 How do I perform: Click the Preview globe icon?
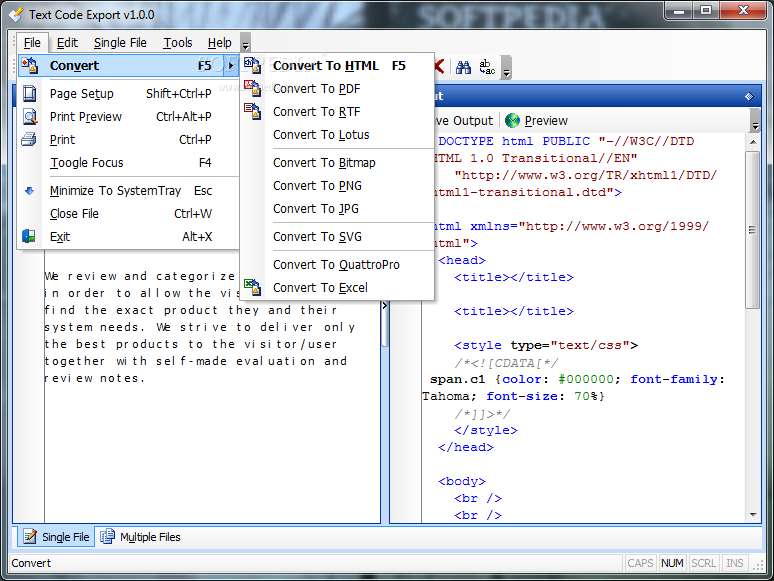tap(512, 120)
